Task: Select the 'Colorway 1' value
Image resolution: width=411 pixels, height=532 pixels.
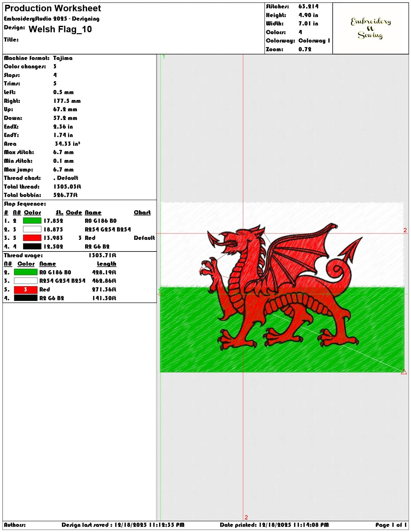Action: click(x=314, y=41)
